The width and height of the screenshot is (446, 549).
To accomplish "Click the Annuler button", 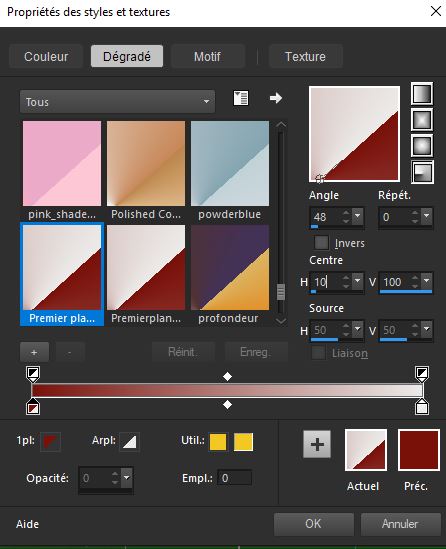I will pos(400,524).
